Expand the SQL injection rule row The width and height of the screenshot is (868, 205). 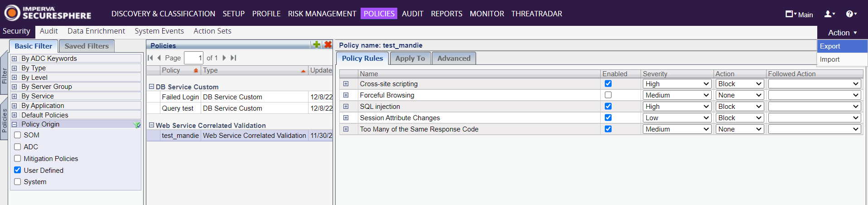point(346,107)
